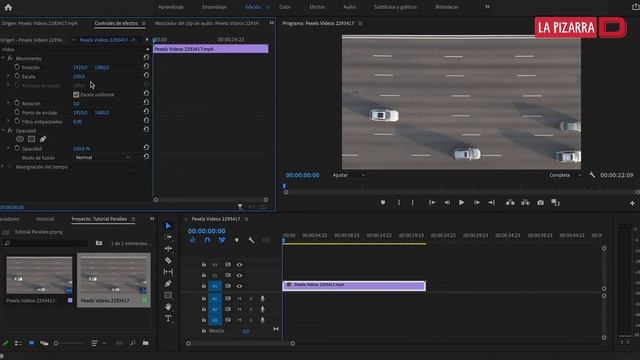640x360 pixels.
Task: Select the first project thumbnail Pexels Videos 2293417
Action: point(39,275)
